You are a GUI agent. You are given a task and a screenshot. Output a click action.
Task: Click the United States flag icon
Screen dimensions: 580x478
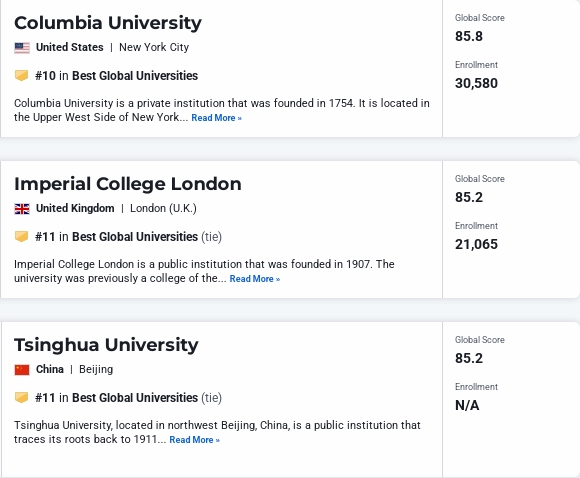(22, 48)
